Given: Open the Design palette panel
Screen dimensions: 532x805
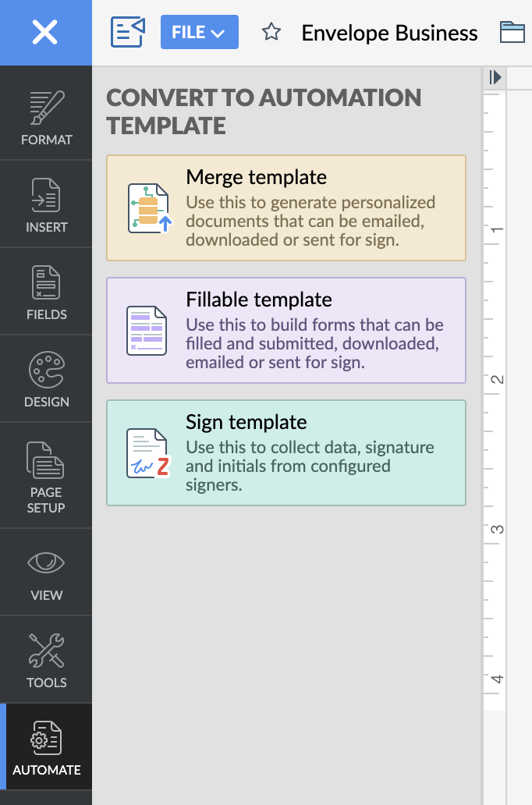Looking at the screenshot, I should (46, 380).
